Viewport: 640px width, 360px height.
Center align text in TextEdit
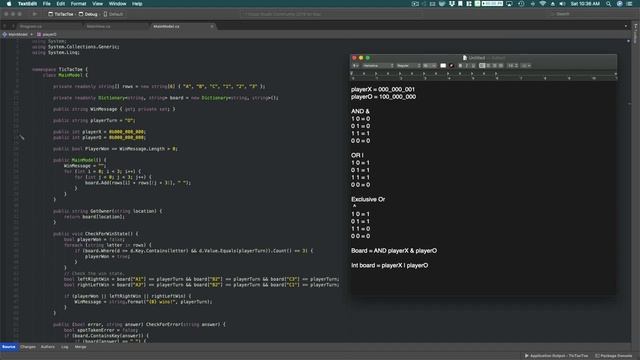click(x=489, y=65)
